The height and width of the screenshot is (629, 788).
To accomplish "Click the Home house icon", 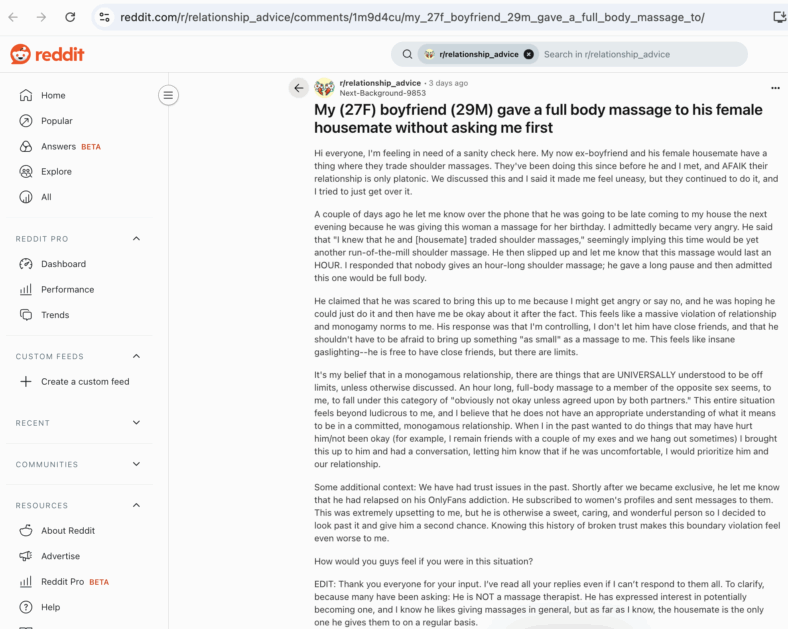I will 26,95.
